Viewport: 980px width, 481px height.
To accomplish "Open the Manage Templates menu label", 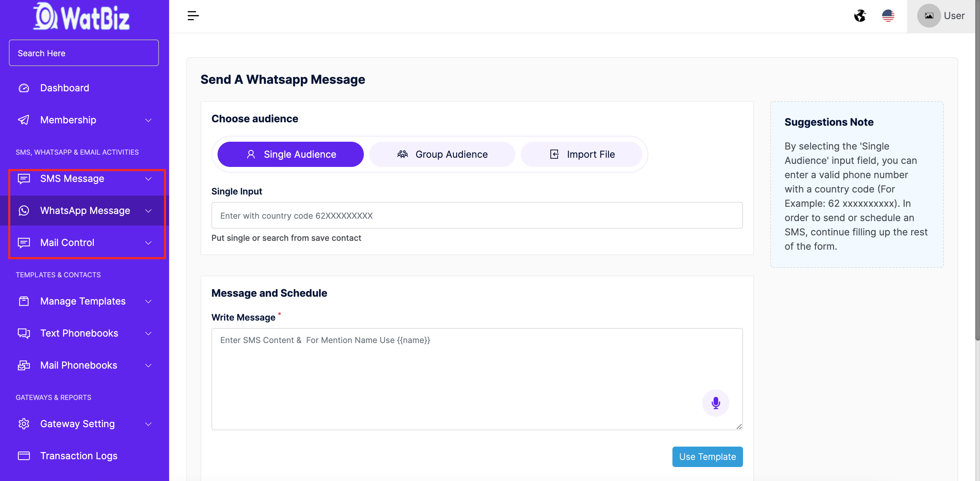I will click(83, 301).
